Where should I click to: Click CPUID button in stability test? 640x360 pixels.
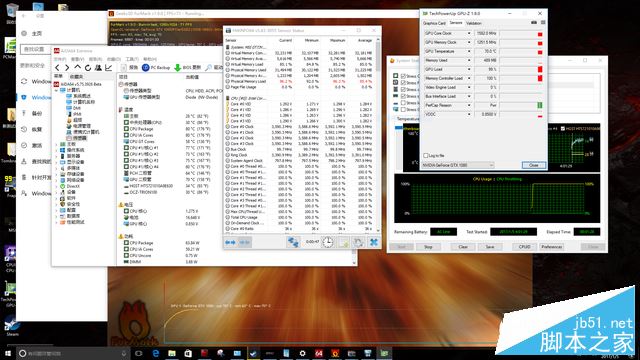point(524,247)
